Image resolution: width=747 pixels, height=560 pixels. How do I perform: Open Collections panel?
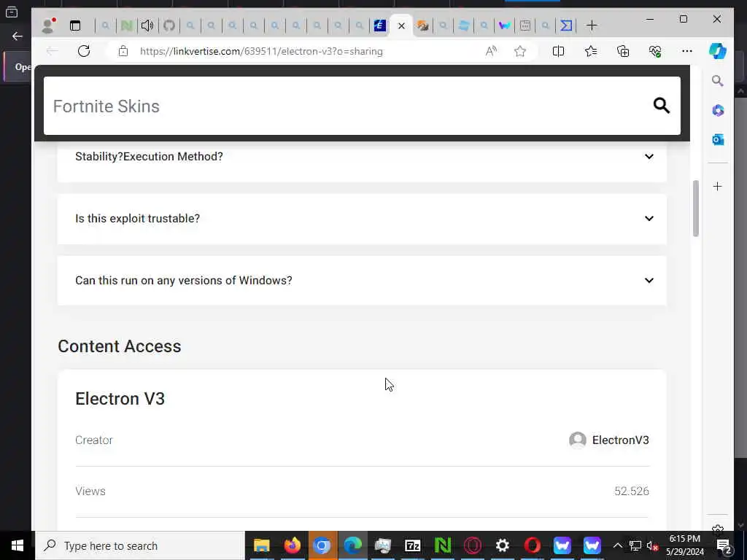[623, 51]
